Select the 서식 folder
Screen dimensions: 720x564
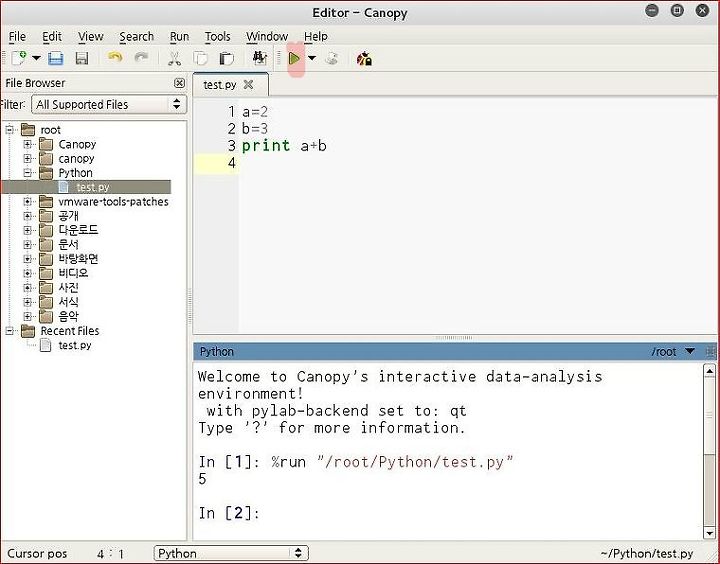68,302
